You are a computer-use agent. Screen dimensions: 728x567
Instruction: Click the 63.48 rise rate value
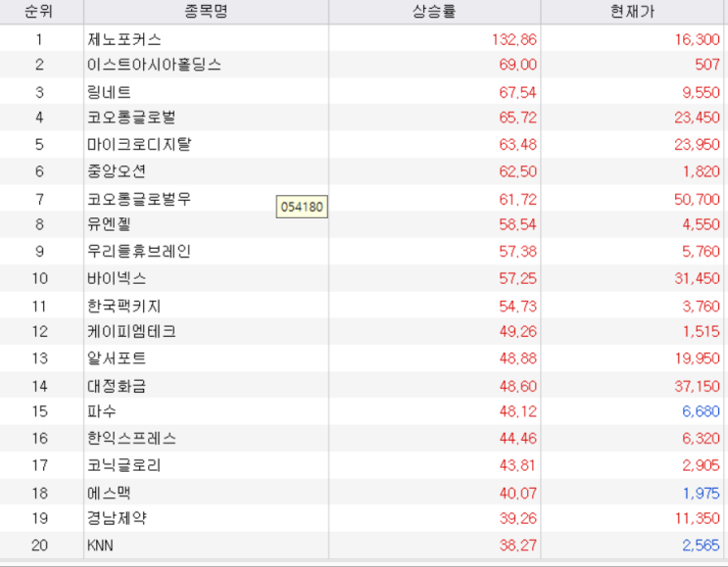(x=518, y=144)
